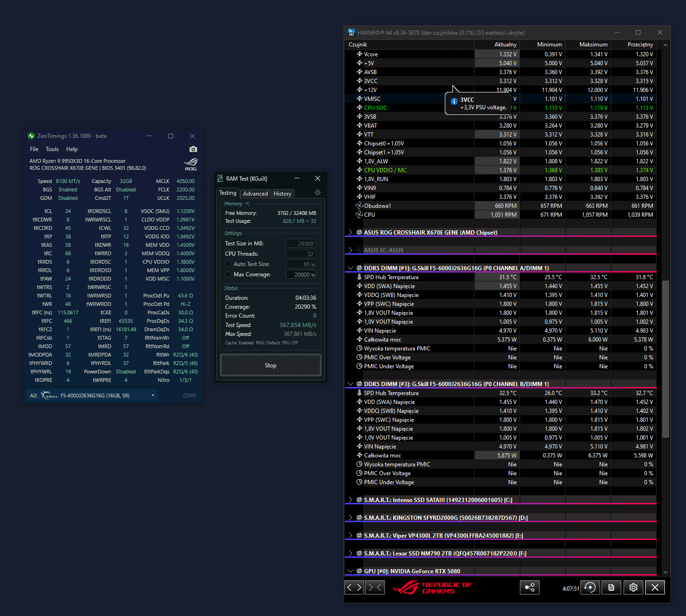Click the RAM Test settings gear icon
Image resolution: width=686 pixels, height=616 pixels.
click(318, 192)
